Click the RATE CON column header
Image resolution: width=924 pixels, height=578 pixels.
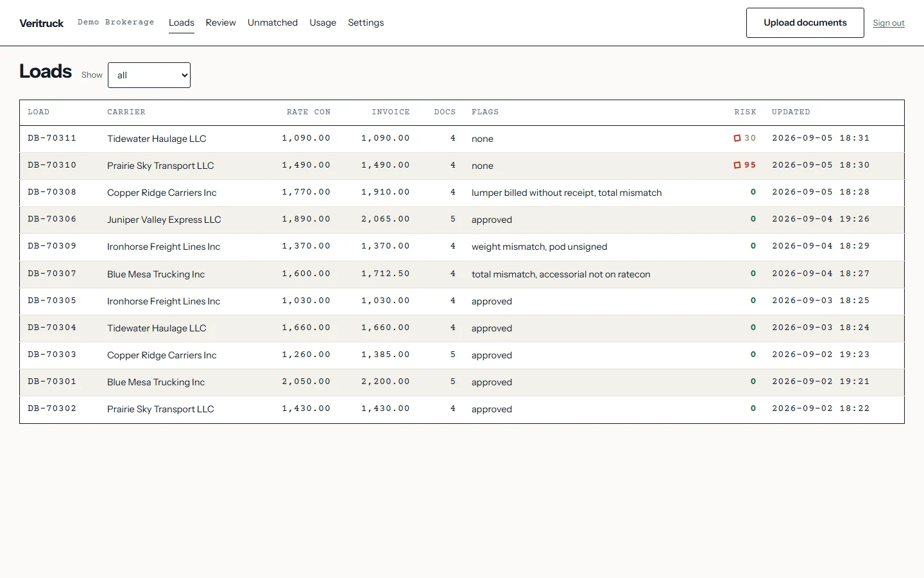tap(309, 112)
